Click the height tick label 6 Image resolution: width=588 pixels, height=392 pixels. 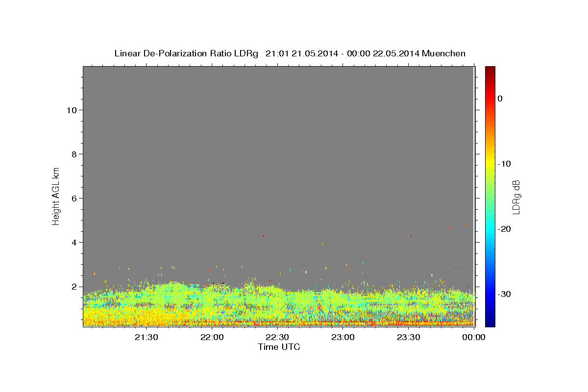pos(73,198)
